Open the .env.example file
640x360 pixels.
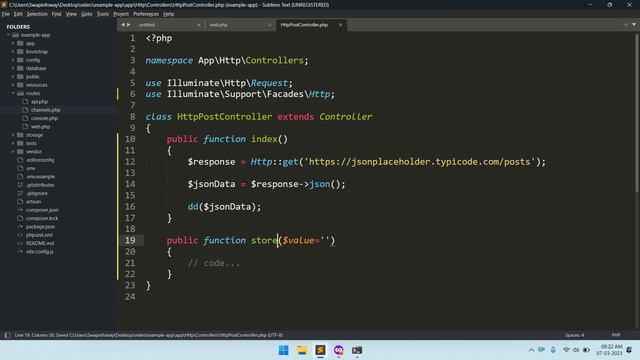pyautogui.click(x=40, y=177)
